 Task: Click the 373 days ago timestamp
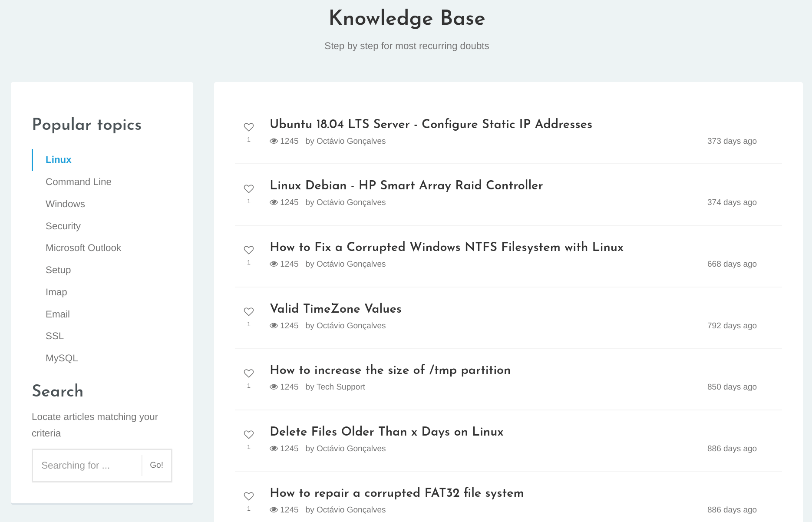(x=732, y=141)
